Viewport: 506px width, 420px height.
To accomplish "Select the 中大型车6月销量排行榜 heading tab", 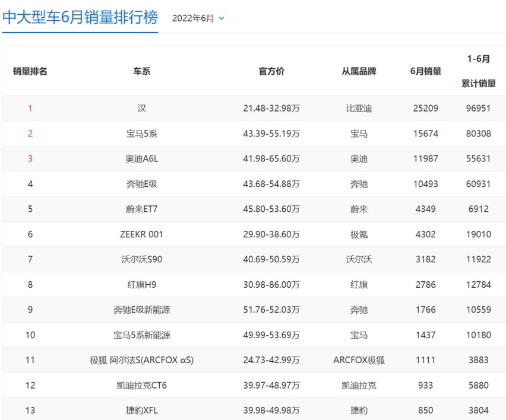I will [80, 17].
